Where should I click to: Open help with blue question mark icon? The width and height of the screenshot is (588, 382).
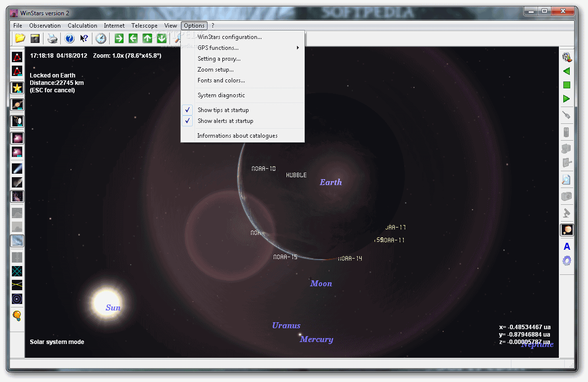69,38
